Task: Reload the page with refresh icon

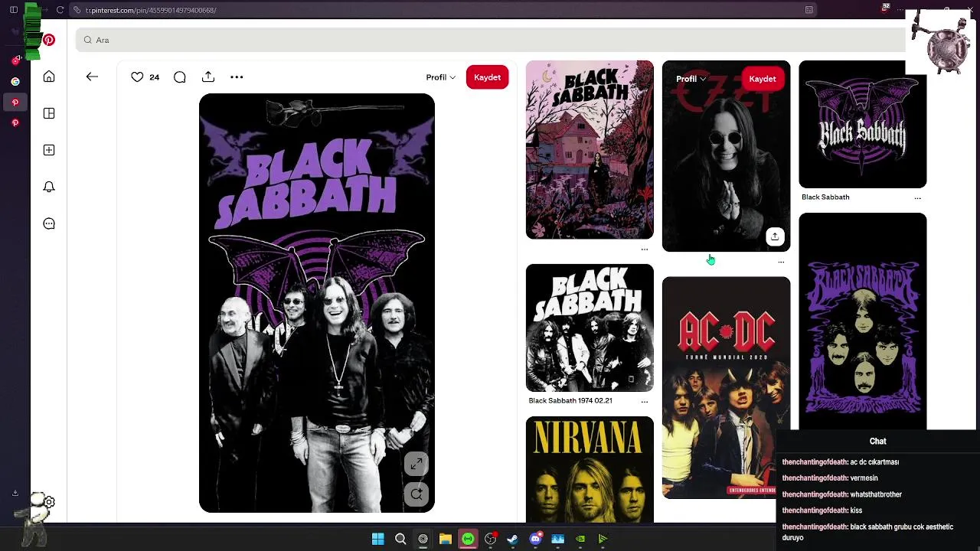Action: (x=60, y=10)
